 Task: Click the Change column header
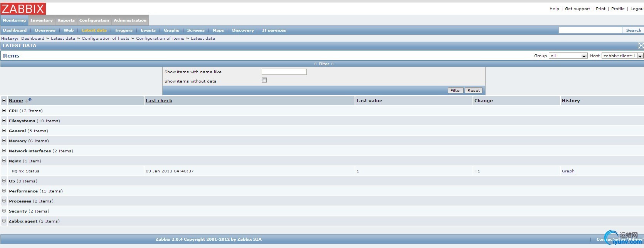pos(483,100)
